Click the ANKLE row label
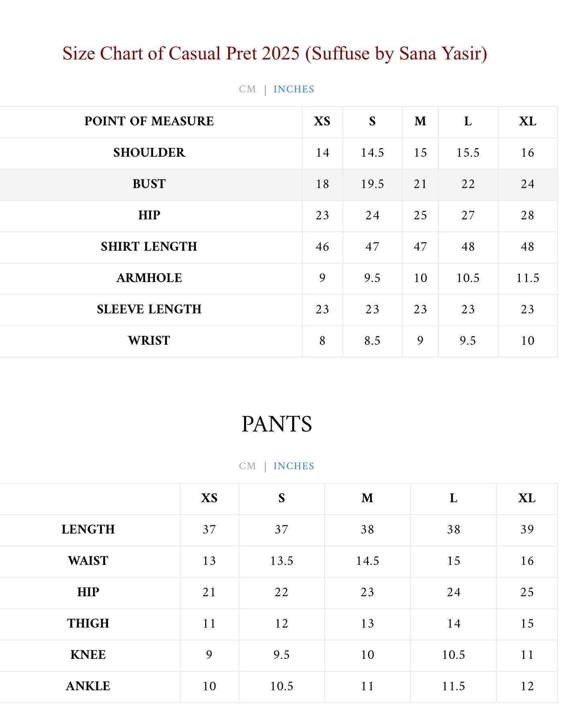 88,686
